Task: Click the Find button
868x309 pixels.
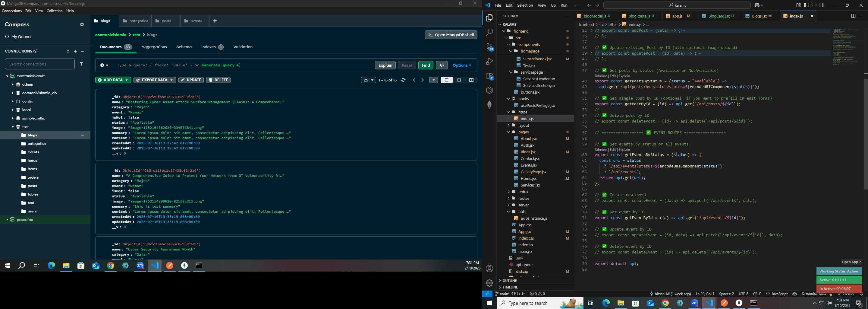Action: pos(426,65)
